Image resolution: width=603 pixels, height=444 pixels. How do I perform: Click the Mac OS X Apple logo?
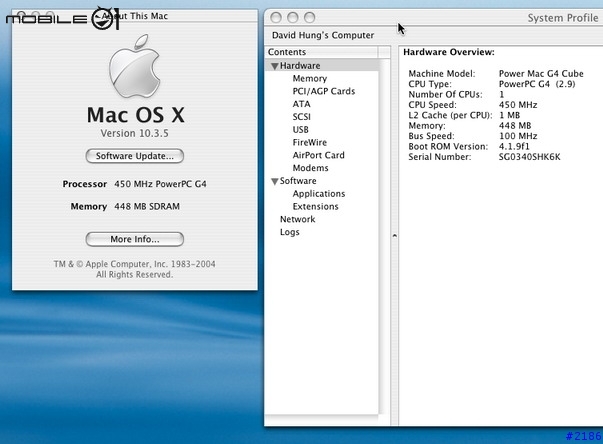click(x=135, y=66)
